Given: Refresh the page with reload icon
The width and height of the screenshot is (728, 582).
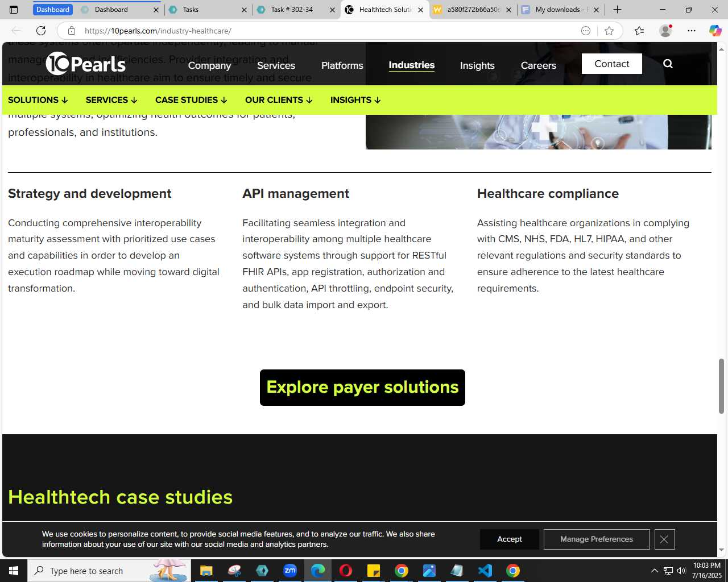Looking at the screenshot, I should point(41,31).
